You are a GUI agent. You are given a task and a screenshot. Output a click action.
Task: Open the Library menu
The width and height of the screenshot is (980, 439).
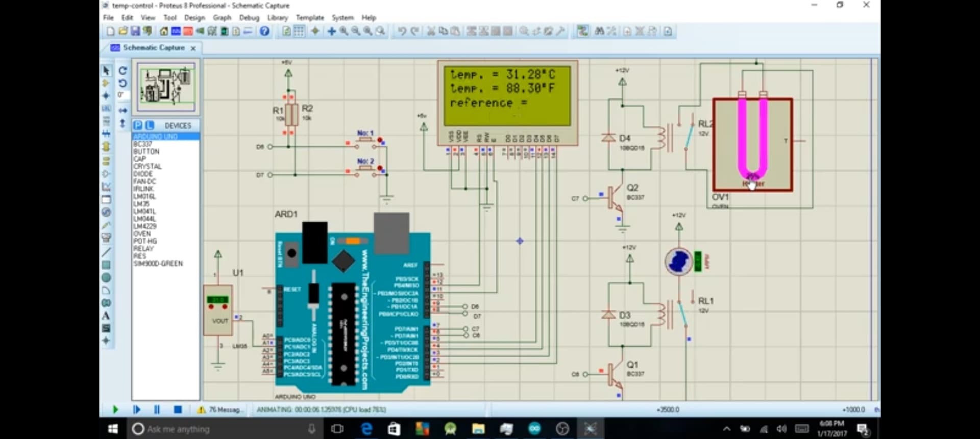(278, 17)
